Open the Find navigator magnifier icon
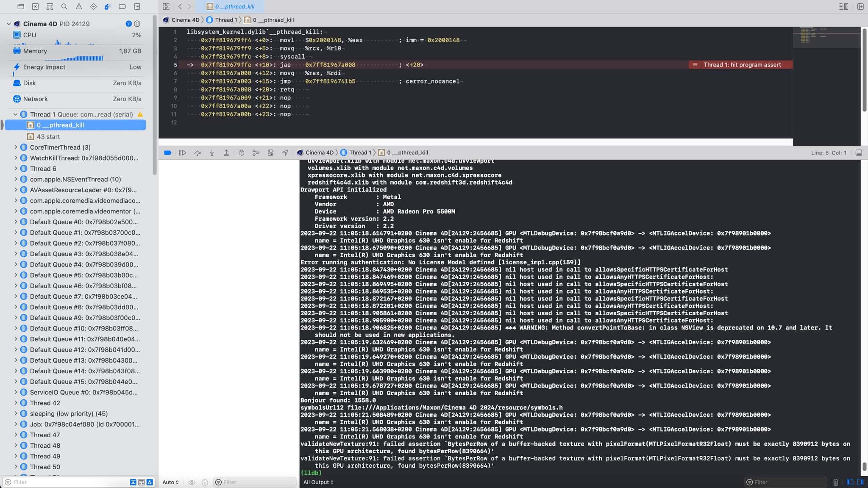This screenshot has width=868, height=488. click(64, 6)
